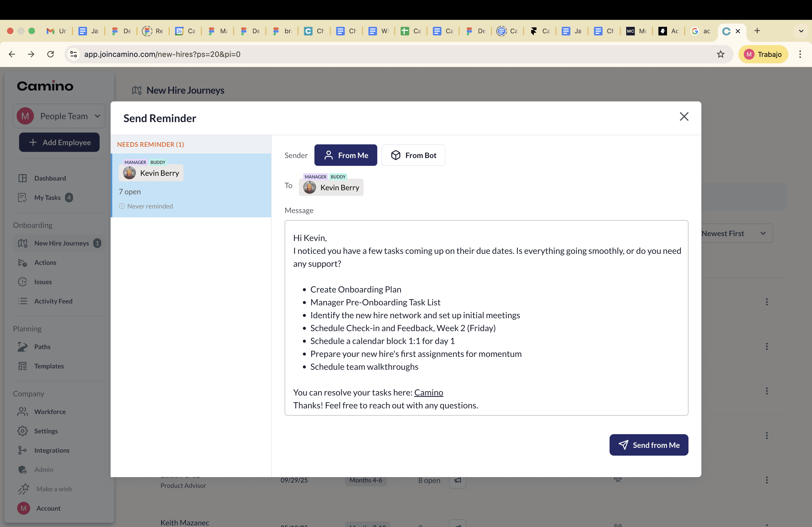Click Kevin Berry recipient chip in To field
This screenshot has width=812, height=527.
(331, 187)
